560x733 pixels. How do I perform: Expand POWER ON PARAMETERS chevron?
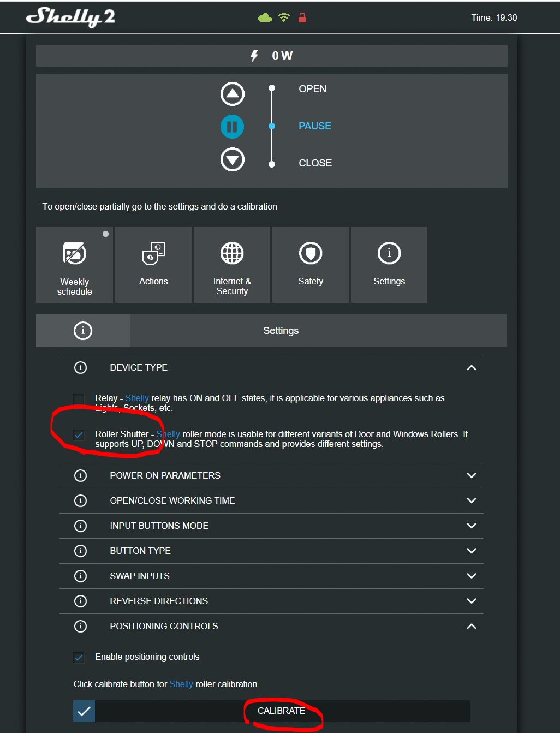point(472,475)
